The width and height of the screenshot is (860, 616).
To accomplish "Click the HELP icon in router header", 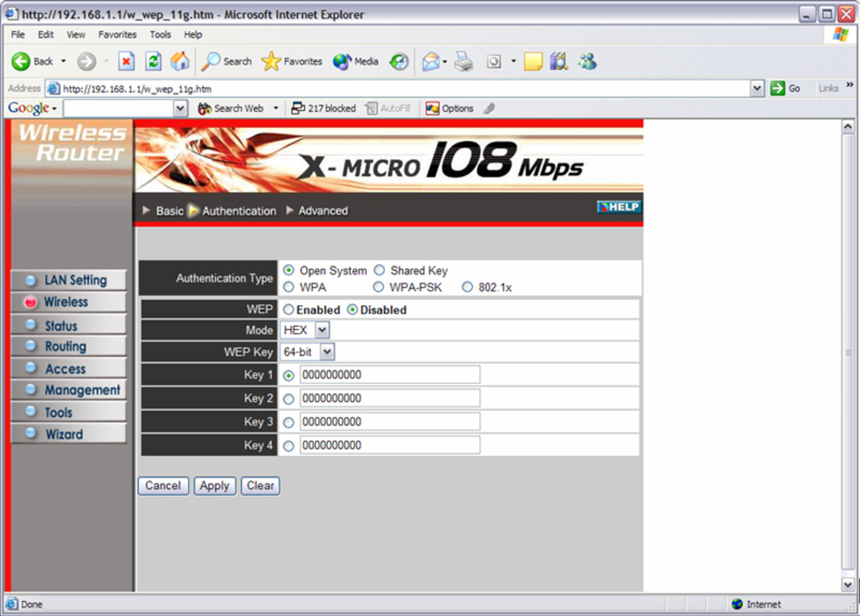I will pos(619,207).
